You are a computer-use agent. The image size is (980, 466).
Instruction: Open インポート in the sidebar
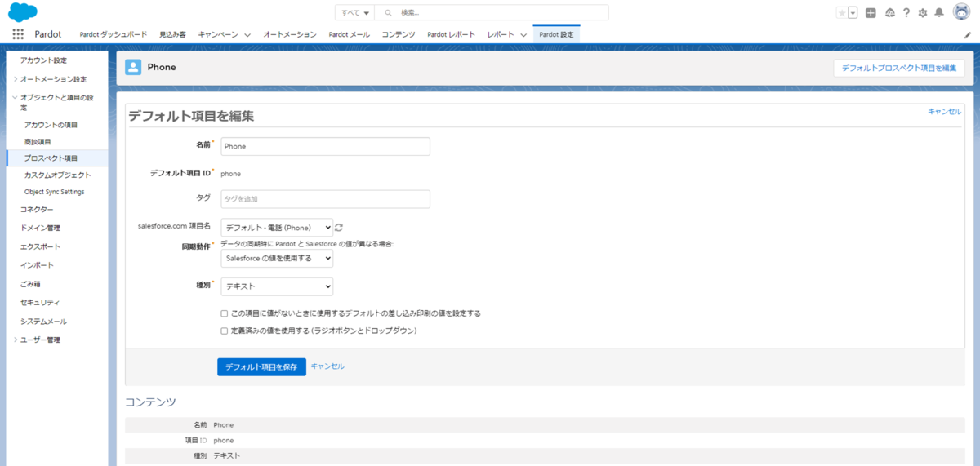pyautogui.click(x=37, y=265)
